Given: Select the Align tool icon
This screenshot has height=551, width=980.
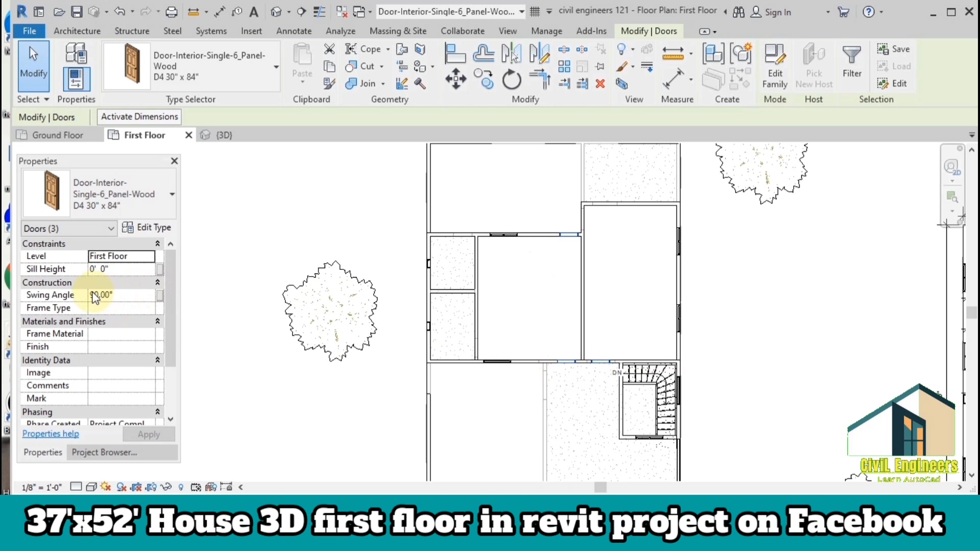Looking at the screenshot, I should pos(455,54).
